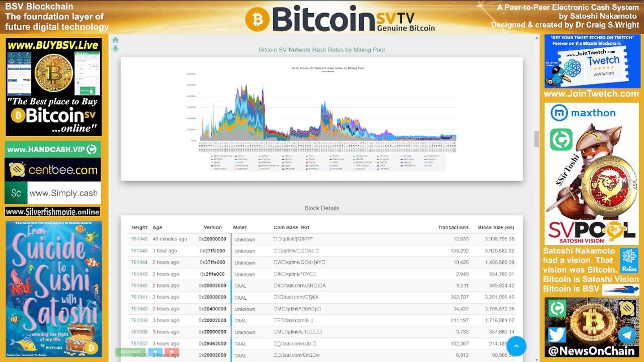Click Unknown miner in row 761040

245,309
